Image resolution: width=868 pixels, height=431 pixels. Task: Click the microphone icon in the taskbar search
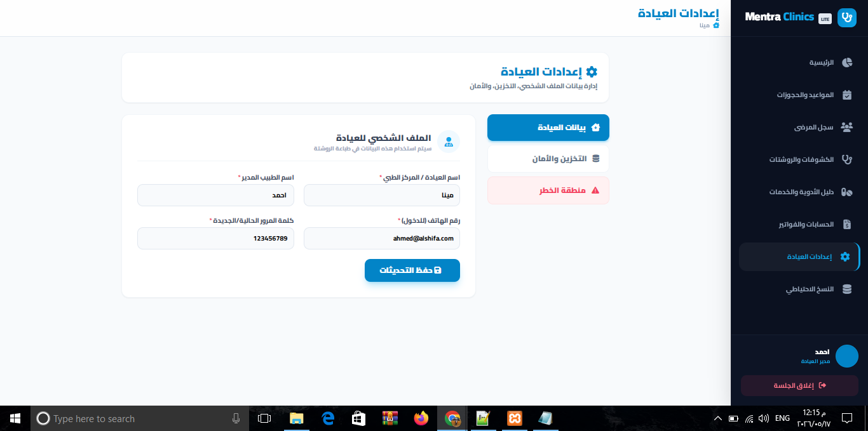tap(236, 418)
